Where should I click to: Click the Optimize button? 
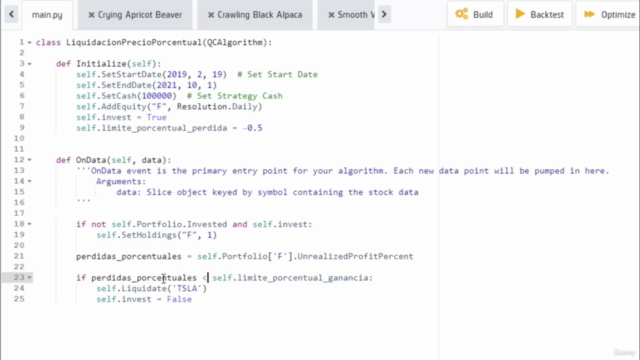point(608,14)
